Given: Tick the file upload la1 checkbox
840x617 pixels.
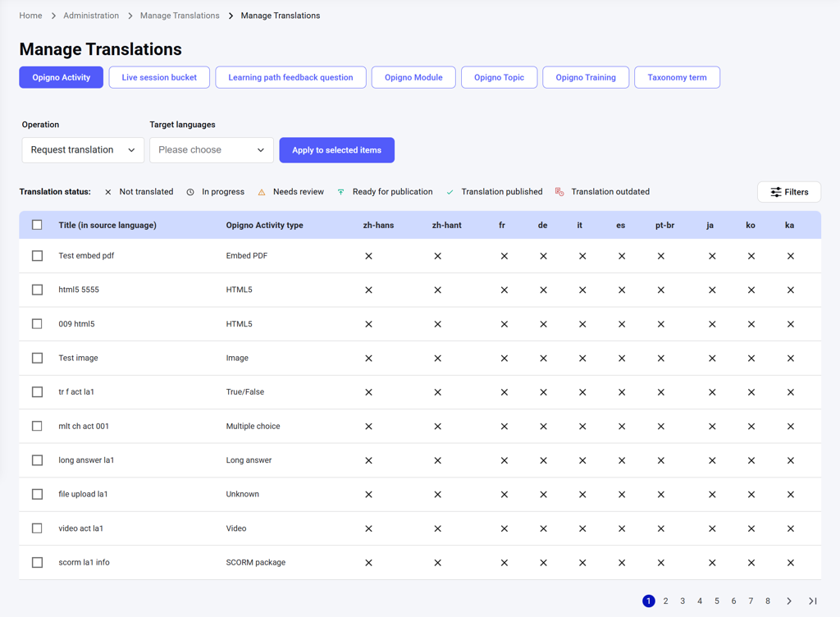Looking at the screenshot, I should click(x=37, y=495).
